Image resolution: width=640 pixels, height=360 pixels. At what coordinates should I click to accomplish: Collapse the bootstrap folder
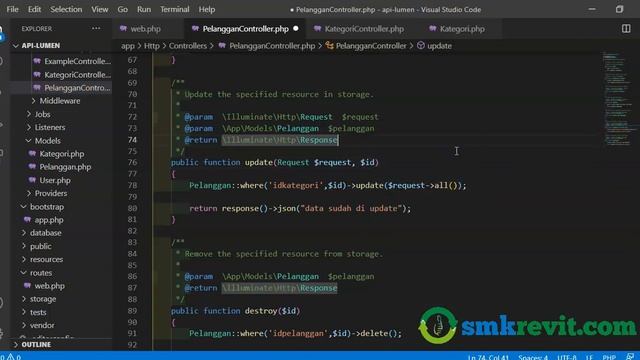(x=47, y=207)
